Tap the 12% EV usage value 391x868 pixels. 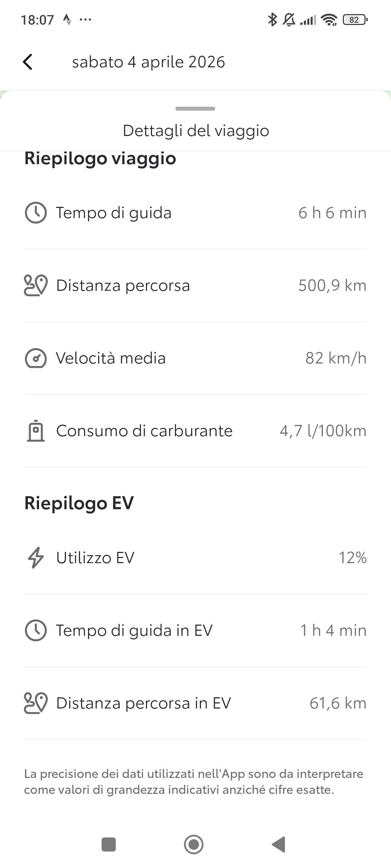(x=352, y=557)
